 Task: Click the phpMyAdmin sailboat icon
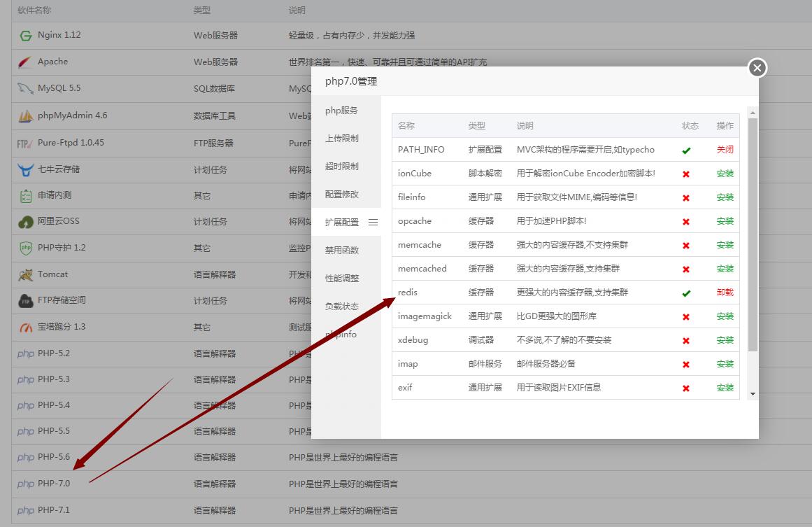tap(25, 116)
